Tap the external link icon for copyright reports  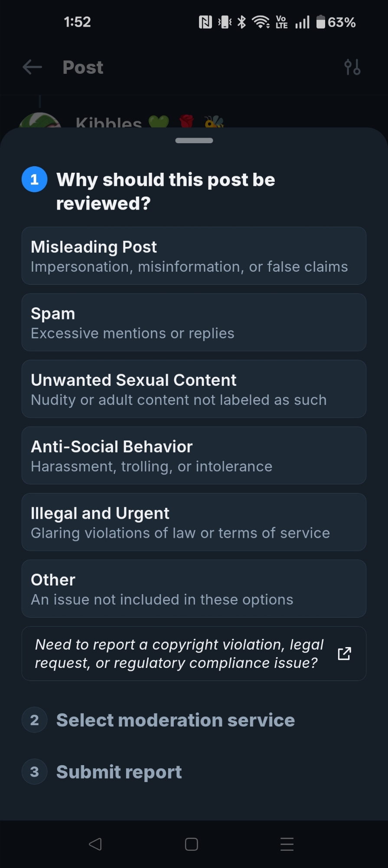pyautogui.click(x=344, y=654)
